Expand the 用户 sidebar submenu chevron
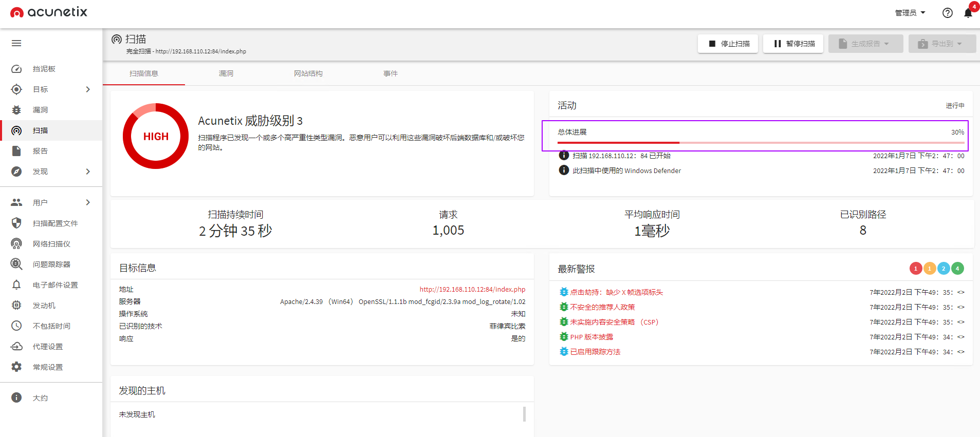The height and width of the screenshot is (437, 980). tap(88, 202)
